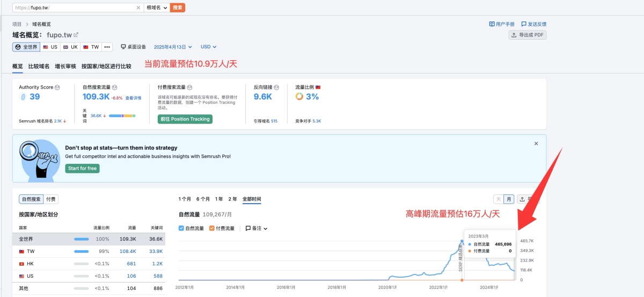Select the 6个月 time range
Image resolution: width=644 pixels, height=297 pixels.
pos(203,199)
